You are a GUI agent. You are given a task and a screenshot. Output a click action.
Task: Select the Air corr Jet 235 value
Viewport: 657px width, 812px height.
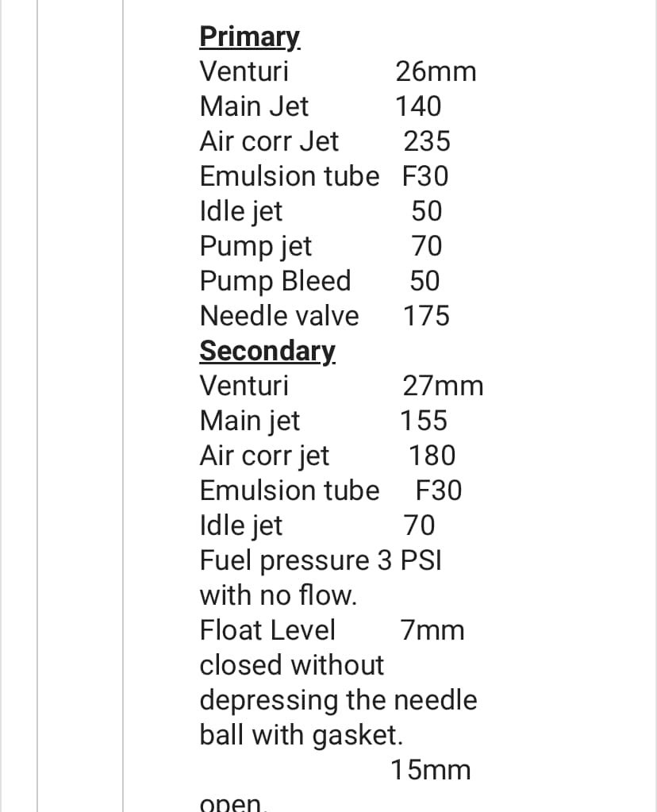coord(427,141)
